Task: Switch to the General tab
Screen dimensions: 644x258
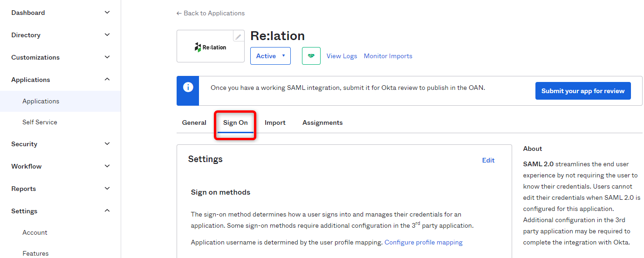Action: pos(194,122)
